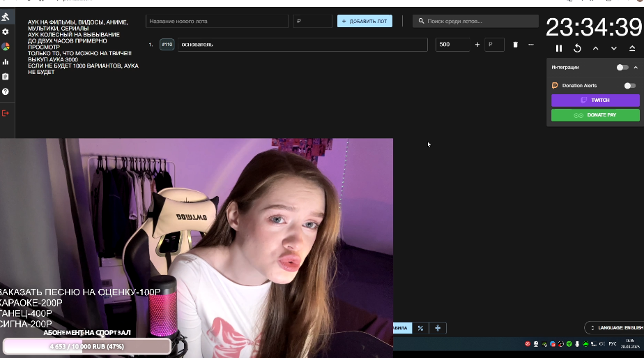Delete the "основатель" lot with trash icon
Image resolution: width=644 pixels, height=358 pixels.
(516, 45)
